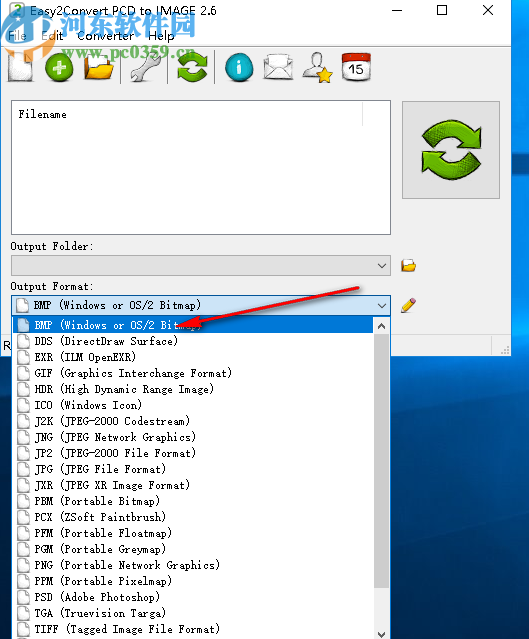Image resolution: width=529 pixels, height=639 pixels.
Task: Maximize the Easy2Convert window
Action: pyautogui.click(x=442, y=10)
